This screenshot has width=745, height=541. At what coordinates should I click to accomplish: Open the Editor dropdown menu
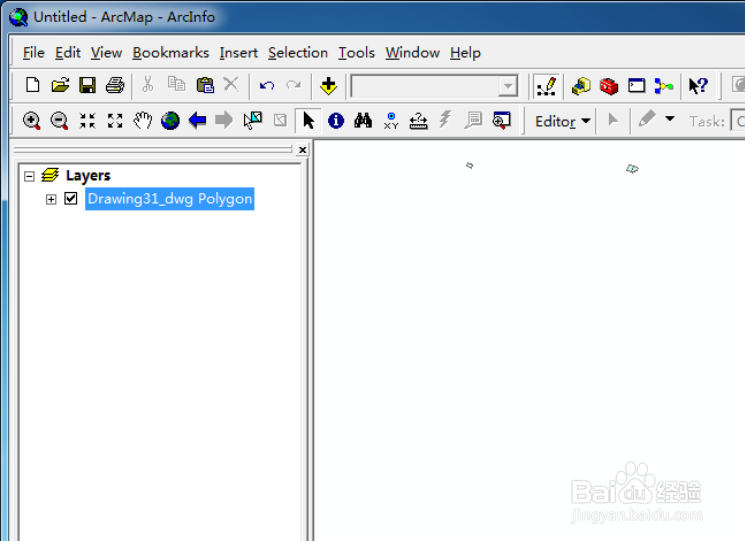point(563,122)
